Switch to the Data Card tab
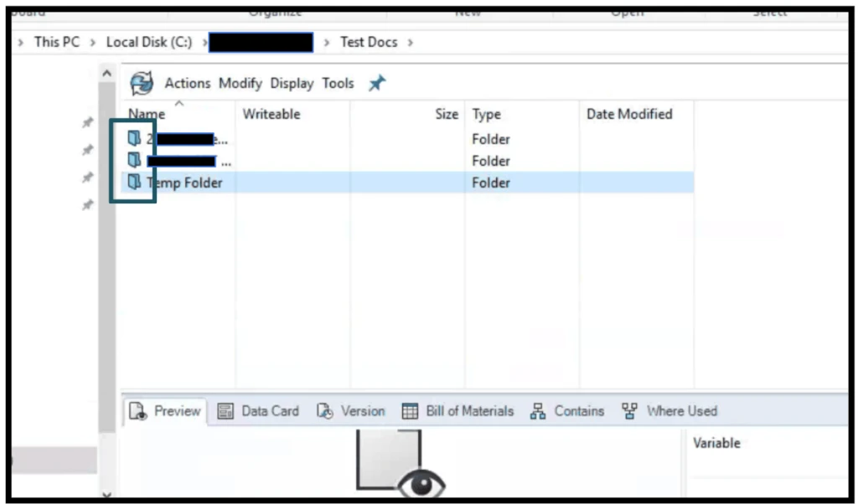 (259, 411)
